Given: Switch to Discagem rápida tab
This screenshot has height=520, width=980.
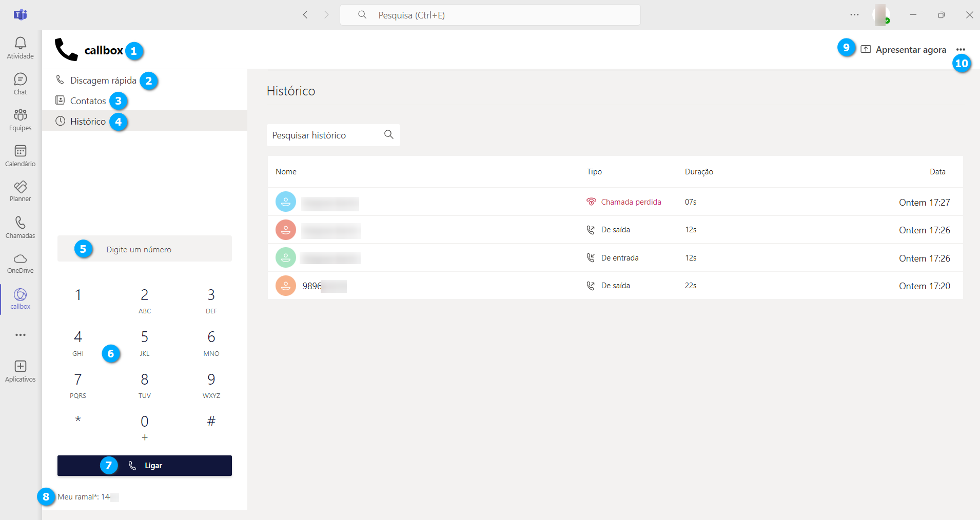Looking at the screenshot, I should [x=103, y=81].
